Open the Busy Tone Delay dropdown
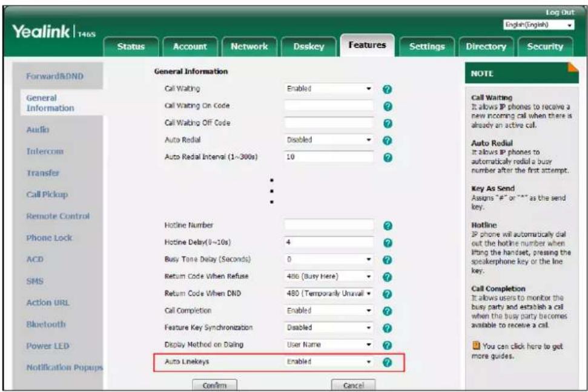 pos(328,260)
